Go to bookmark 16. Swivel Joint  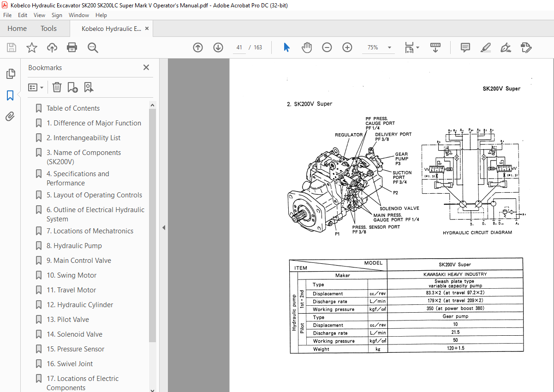[70, 364]
